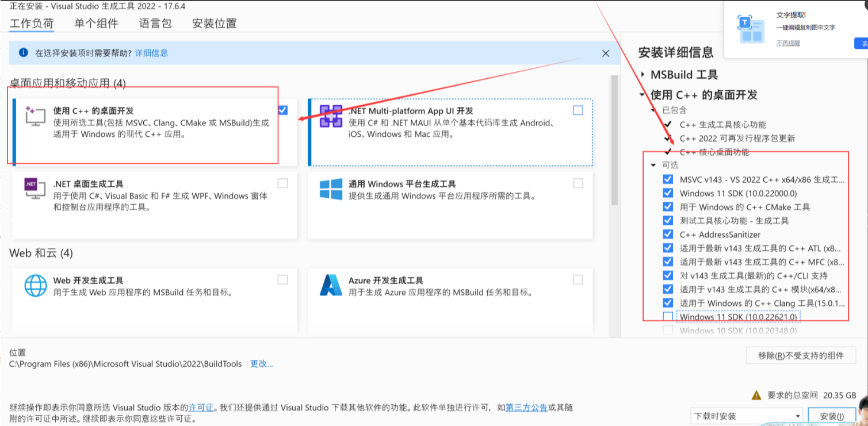Uncheck the 使用 C++ 的桌面开发 workload checkbox

(283, 110)
